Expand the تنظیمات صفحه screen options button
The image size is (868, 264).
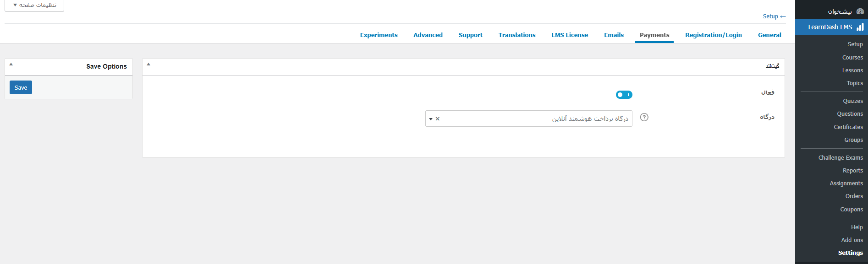click(34, 5)
